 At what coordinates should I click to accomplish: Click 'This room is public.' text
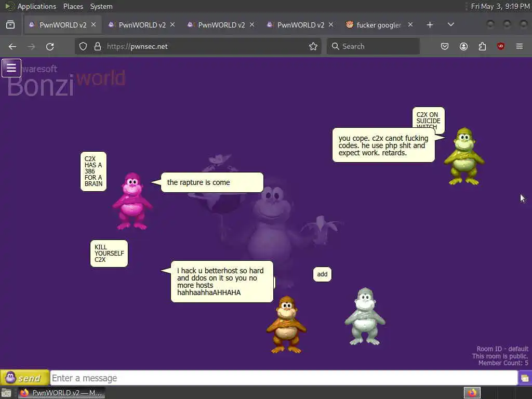pyautogui.click(x=500, y=356)
